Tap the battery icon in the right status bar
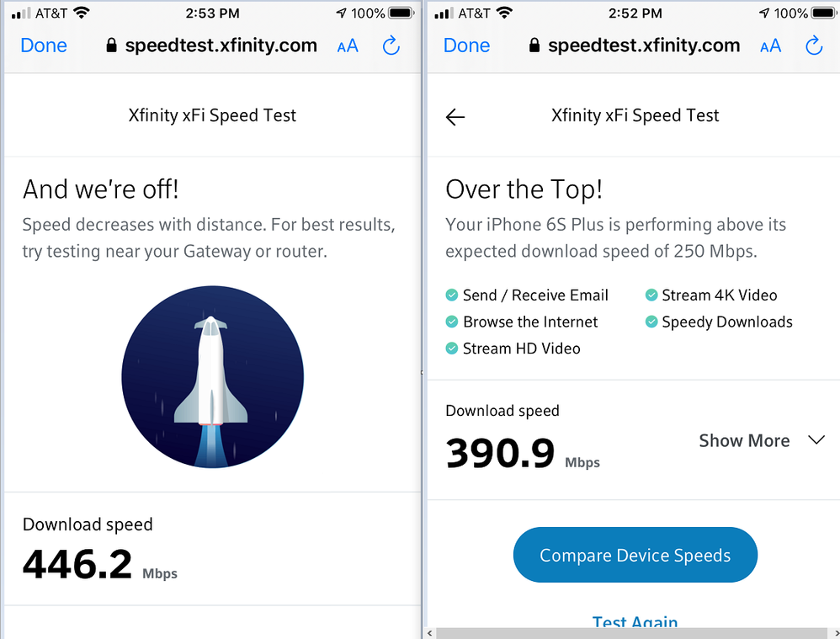 [x=823, y=13]
